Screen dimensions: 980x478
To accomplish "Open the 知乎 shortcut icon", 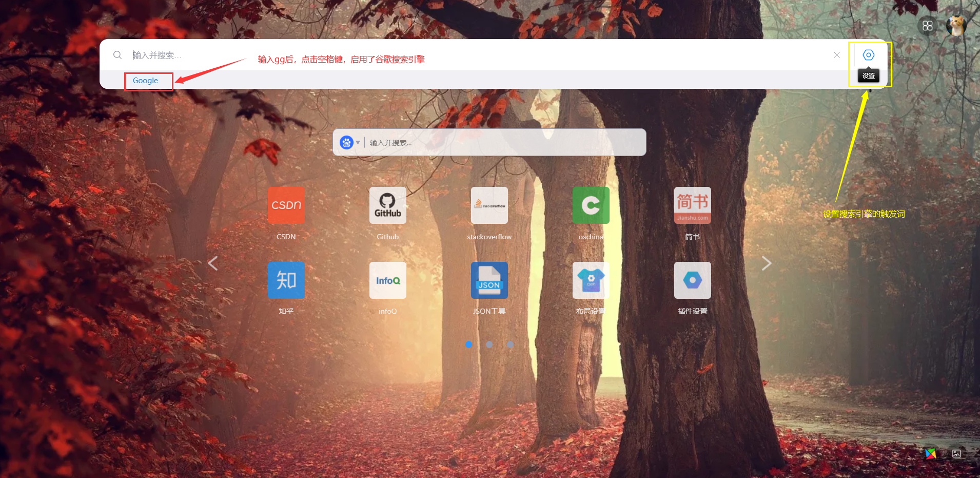I will click(x=286, y=280).
